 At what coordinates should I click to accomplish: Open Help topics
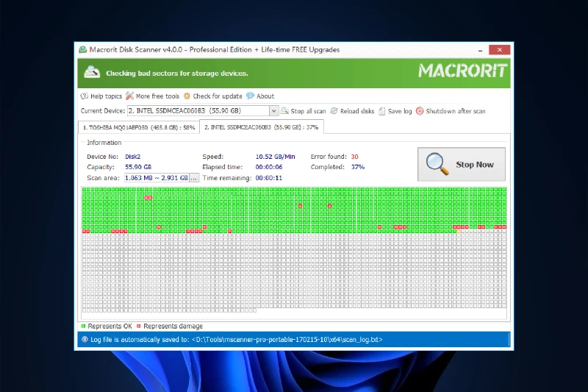coord(106,96)
